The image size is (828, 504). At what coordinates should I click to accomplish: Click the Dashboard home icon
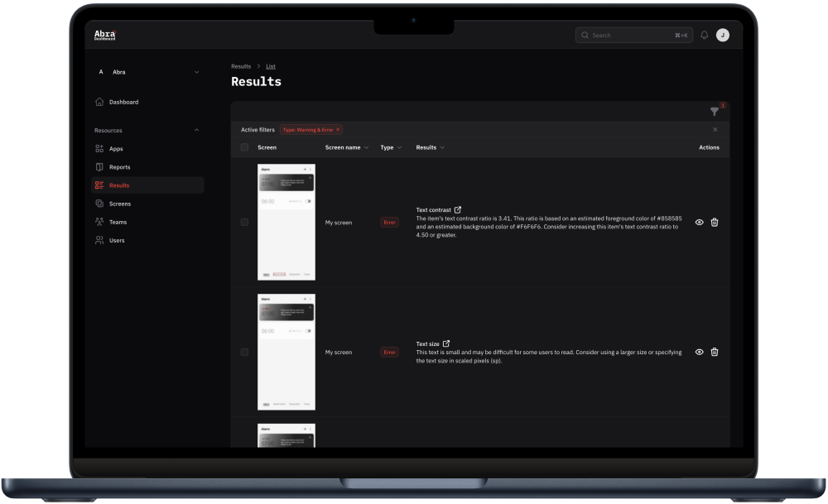(99, 102)
